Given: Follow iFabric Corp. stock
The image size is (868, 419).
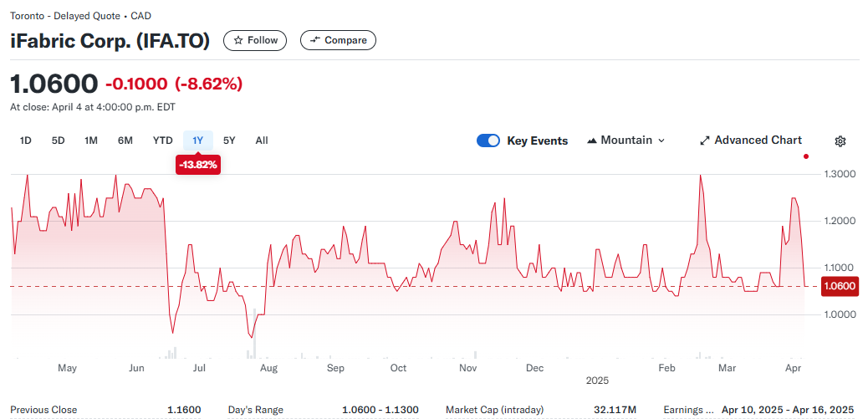Looking at the screenshot, I should click(255, 40).
